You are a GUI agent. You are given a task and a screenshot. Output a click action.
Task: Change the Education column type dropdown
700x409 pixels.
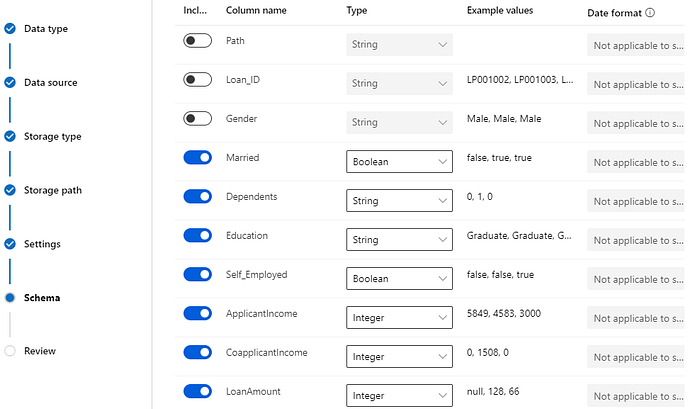(x=399, y=240)
